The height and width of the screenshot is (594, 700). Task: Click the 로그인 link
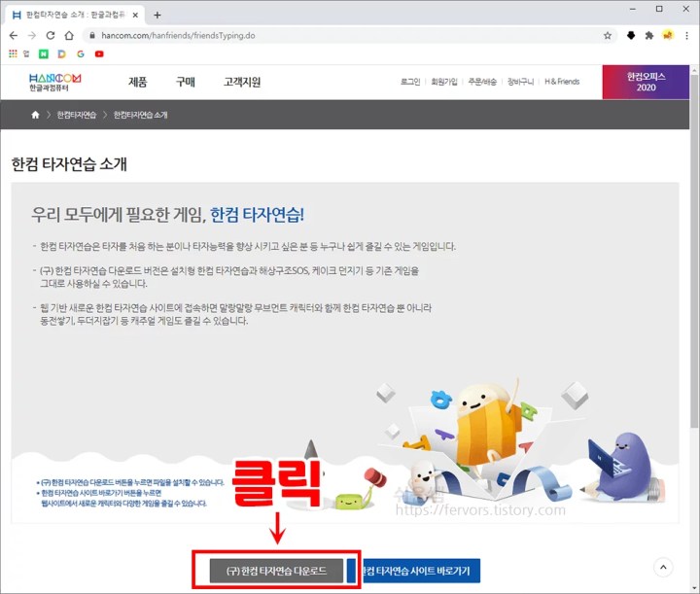pyautogui.click(x=410, y=82)
